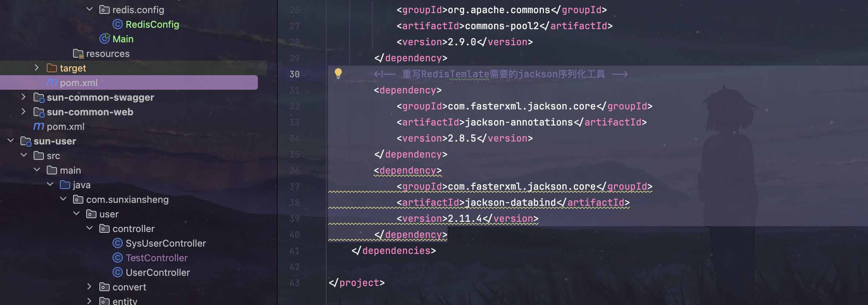Click the Maven icon of highlighted pom.xml
Image resolution: width=868 pixels, height=305 pixels.
tap(52, 83)
